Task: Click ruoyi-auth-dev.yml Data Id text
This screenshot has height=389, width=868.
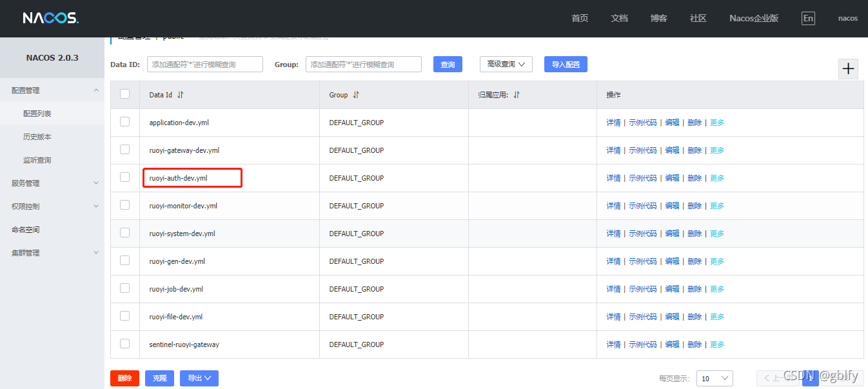Action: point(178,178)
